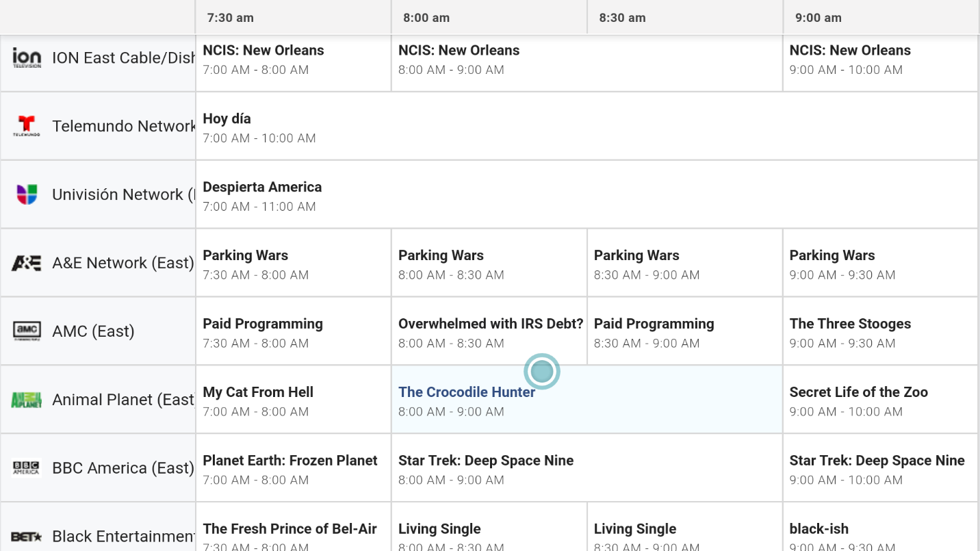Image resolution: width=980 pixels, height=551 pixels.
Task: Open NCIS: New Orleans 7:00 AM listing
Action: [x=293, y=63]
